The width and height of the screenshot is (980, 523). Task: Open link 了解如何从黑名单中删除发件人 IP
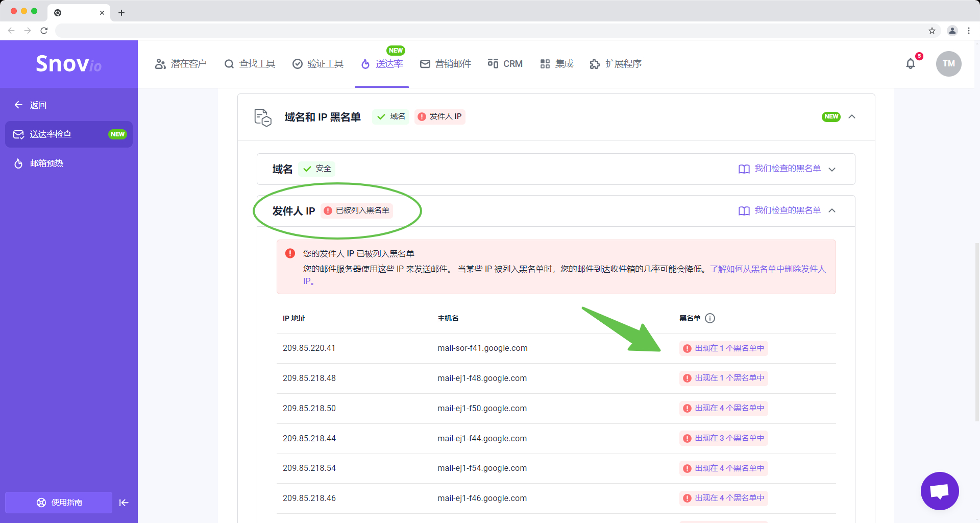pos(767,269)
